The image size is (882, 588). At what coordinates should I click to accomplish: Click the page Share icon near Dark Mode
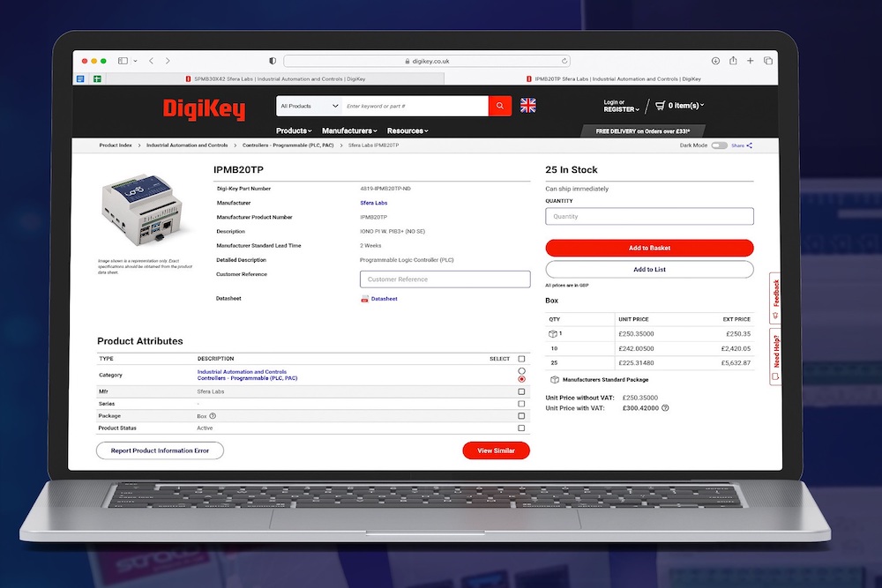(749, 145)
